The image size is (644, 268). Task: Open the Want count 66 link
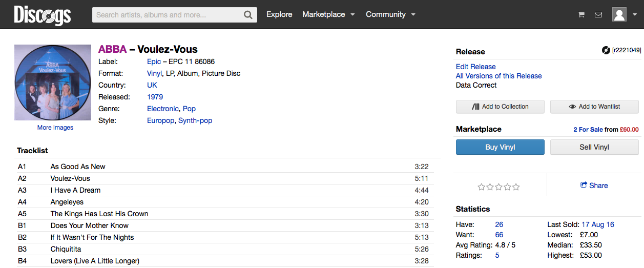(x=499, y=235)
